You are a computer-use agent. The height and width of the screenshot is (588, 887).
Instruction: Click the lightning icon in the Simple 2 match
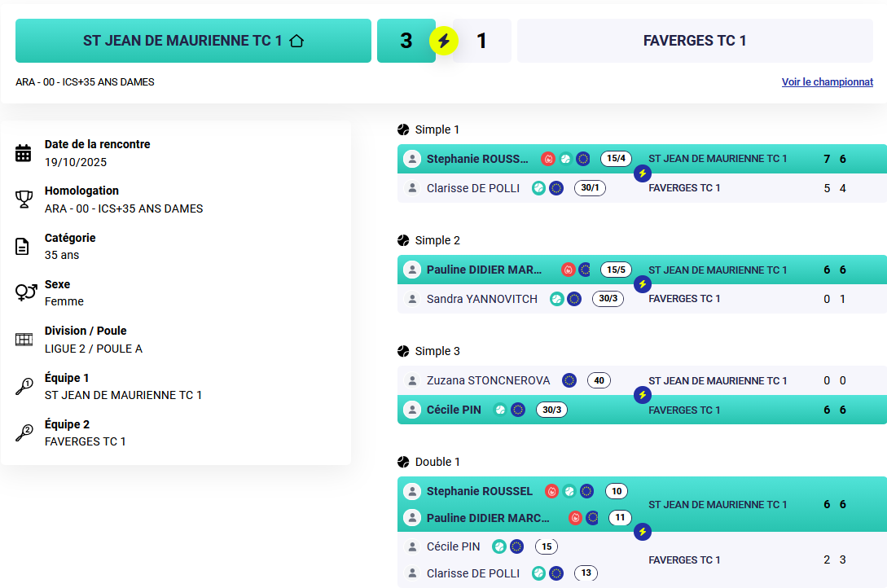pyautogui.click(x=643, y=284)
